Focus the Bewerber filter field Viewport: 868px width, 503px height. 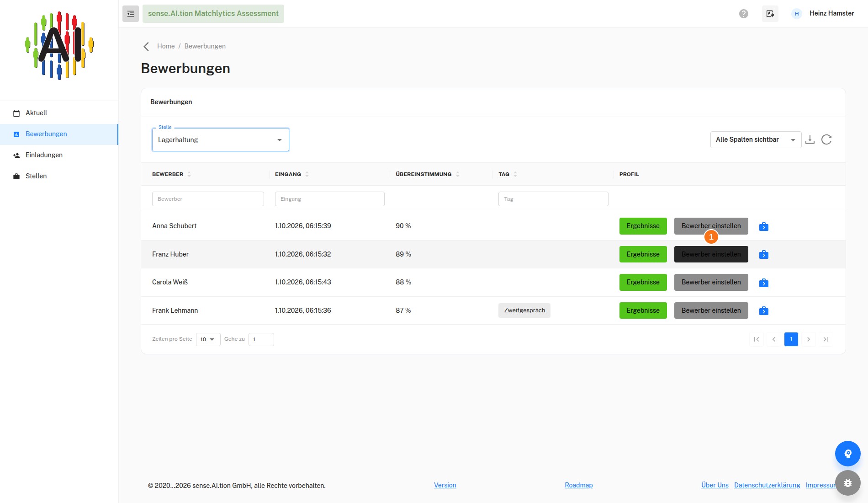(x=208, y=199)
